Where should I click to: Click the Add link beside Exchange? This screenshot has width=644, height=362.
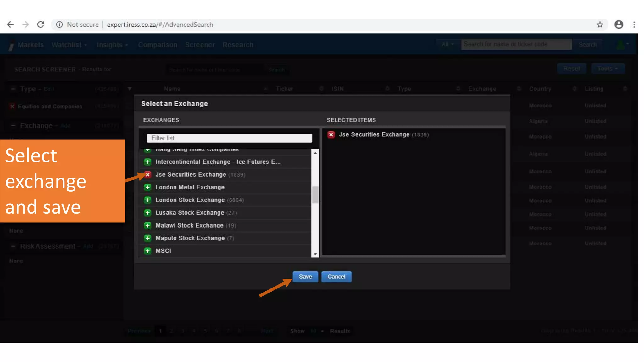coord(65,126)
